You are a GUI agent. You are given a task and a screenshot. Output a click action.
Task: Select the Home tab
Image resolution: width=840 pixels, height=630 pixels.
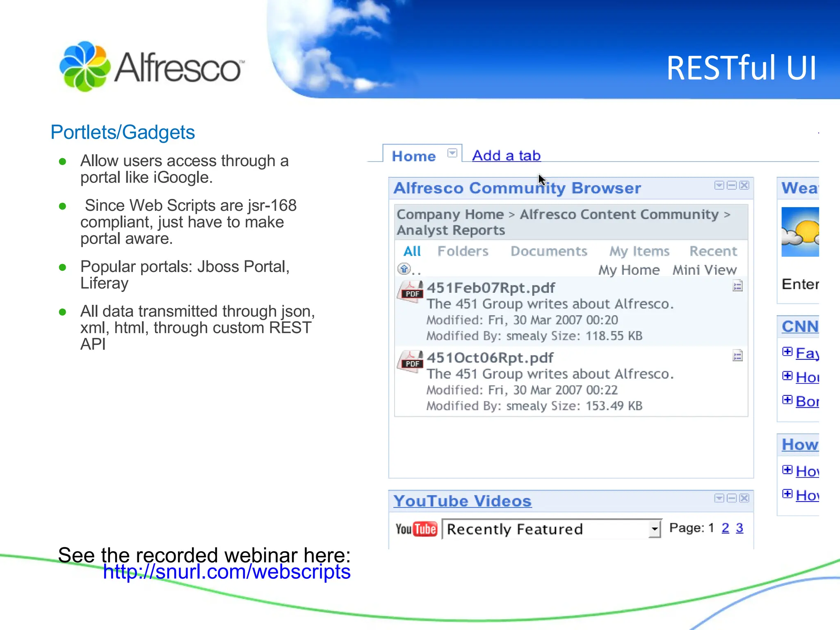click(413, 156)
